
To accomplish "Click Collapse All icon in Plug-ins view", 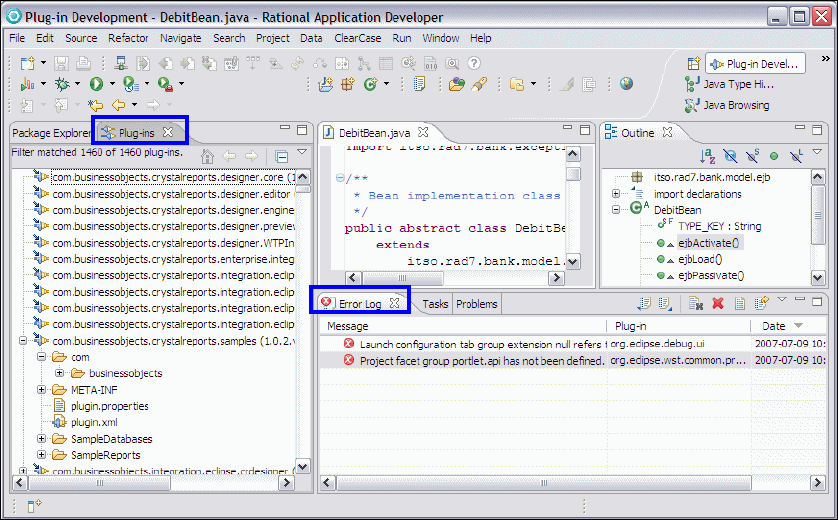I will click(x=281, y=156).
